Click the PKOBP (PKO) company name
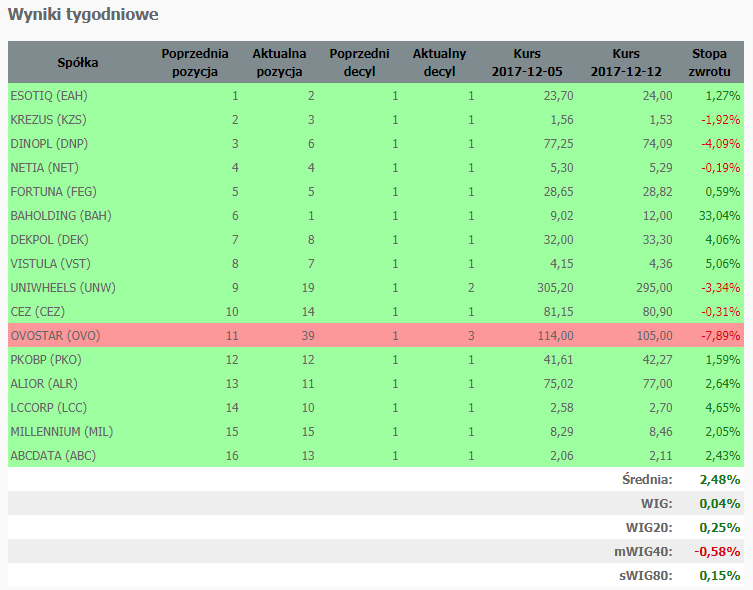This screenshot has width=753, height=590. tap(46, 360)
